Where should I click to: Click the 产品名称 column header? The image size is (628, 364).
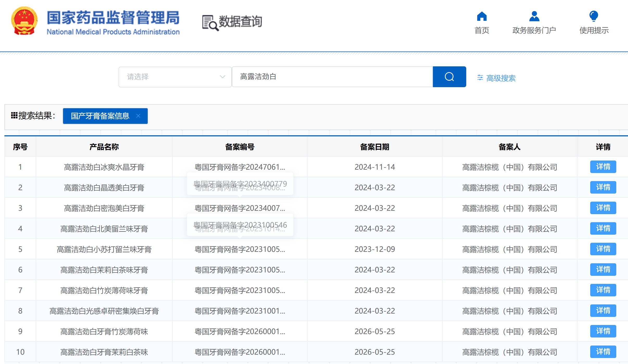104,147
